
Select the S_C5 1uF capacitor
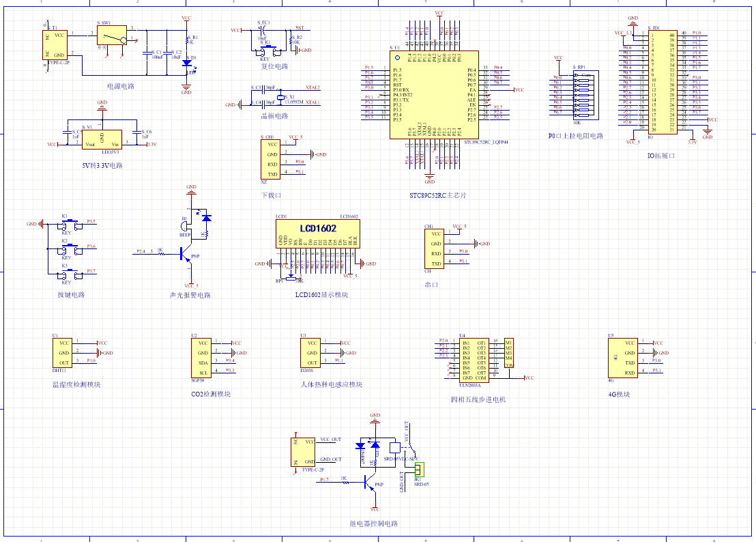[x=67, y=132]
